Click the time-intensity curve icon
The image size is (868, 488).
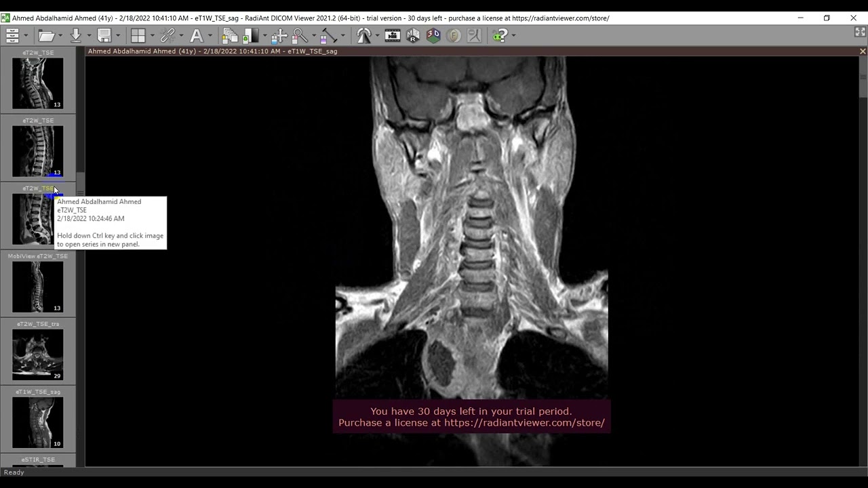point(474,35)
